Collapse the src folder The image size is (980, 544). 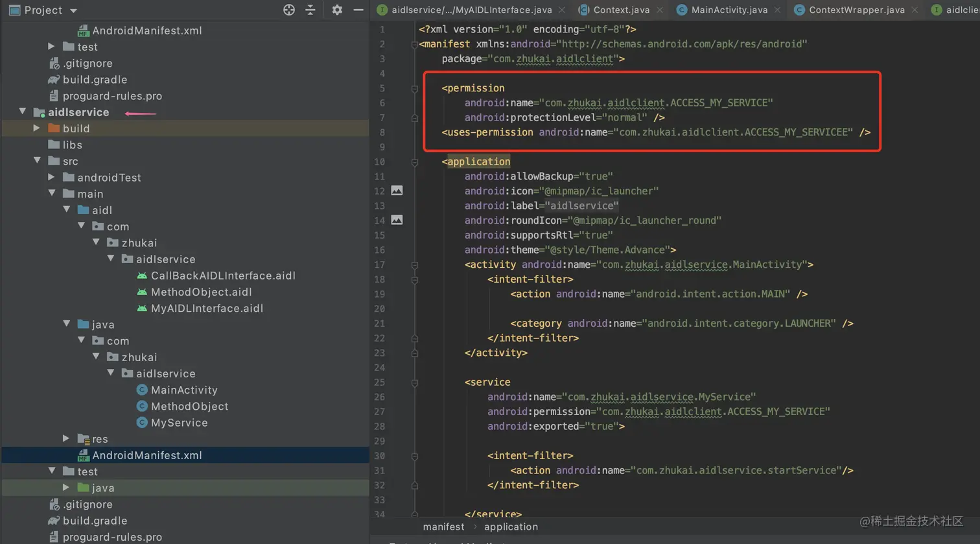[x=37, y=160]
